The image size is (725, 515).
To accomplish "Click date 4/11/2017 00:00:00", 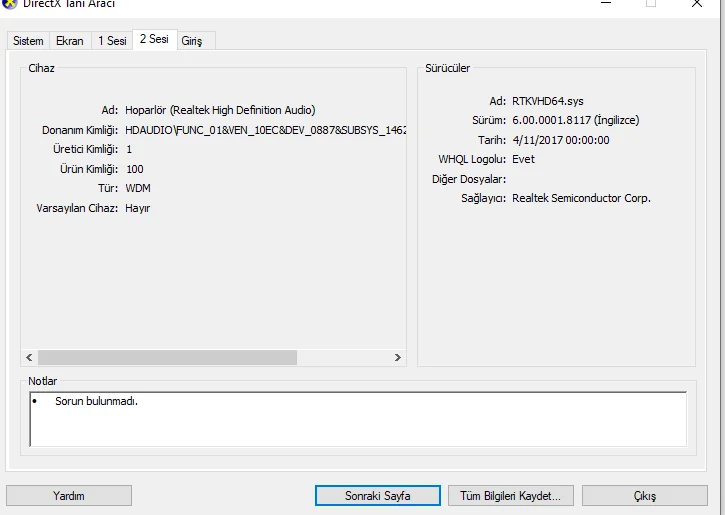I will point(560,140).
